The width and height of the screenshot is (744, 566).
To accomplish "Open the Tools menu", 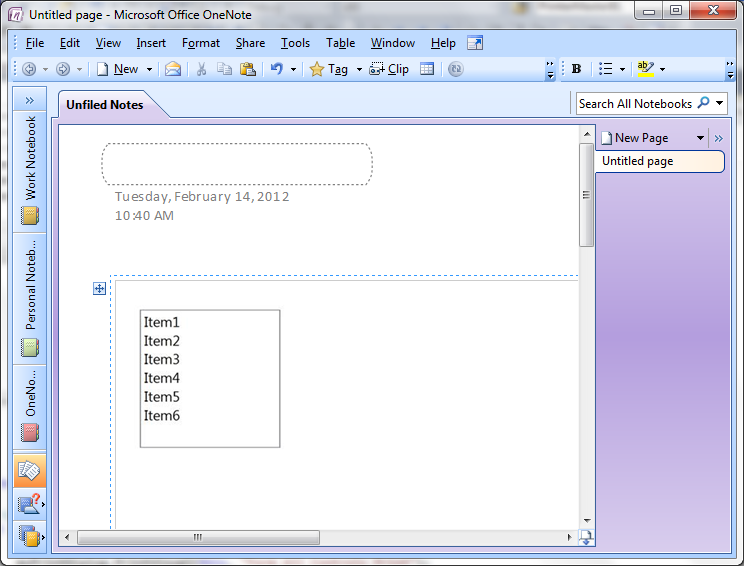I will (295, 43).
